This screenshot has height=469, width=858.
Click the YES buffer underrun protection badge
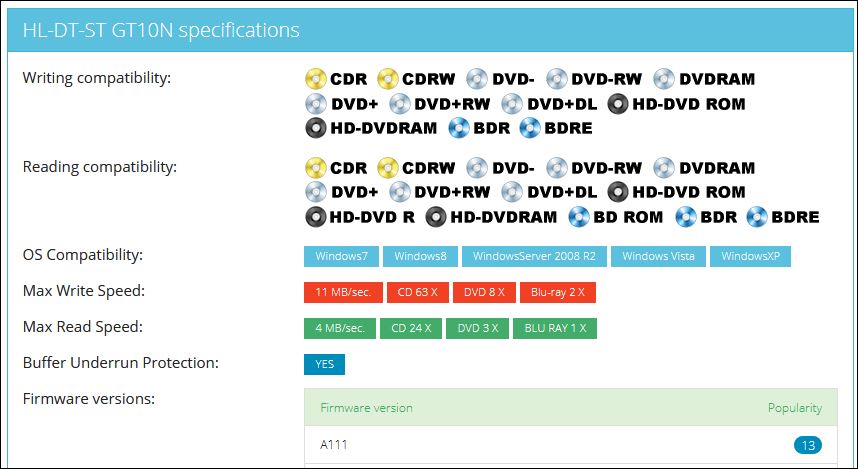tap(324, 364)
